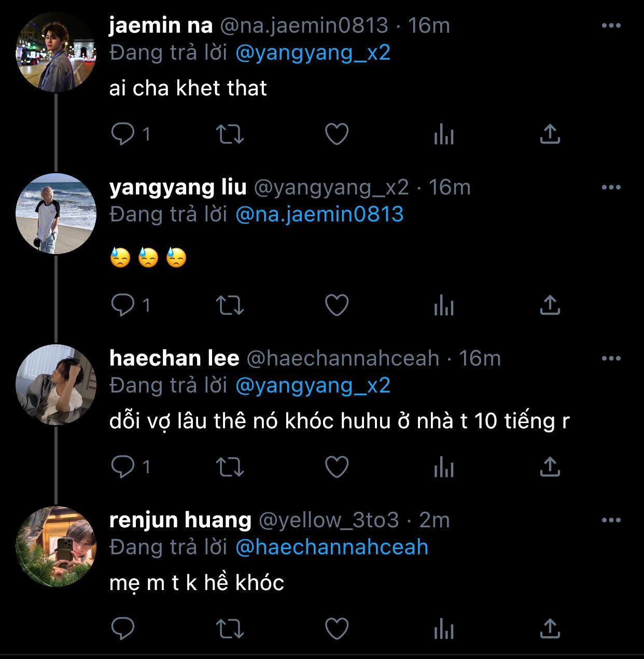Retweet yangyang liu's emoji tweet
The image size is (644, 659).
[230, 305]
